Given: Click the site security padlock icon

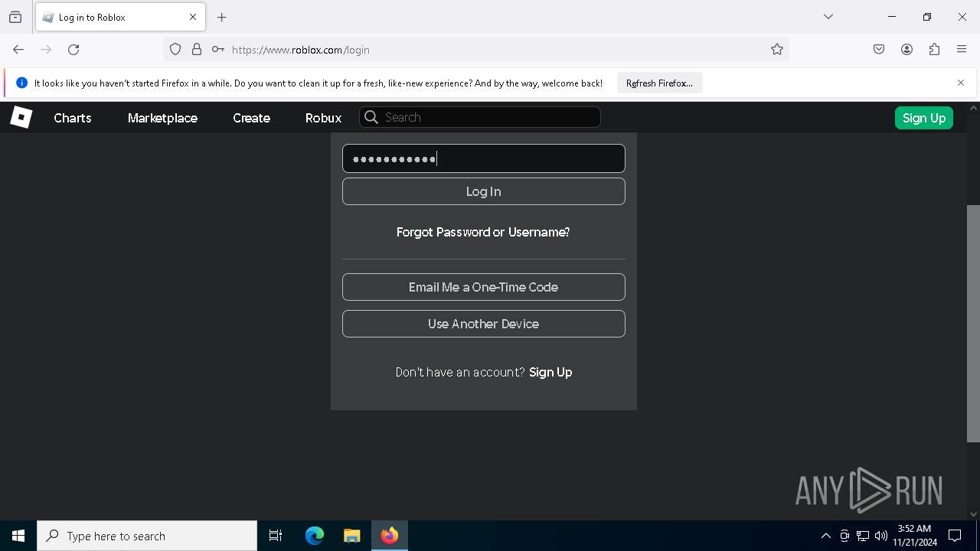Looking at the screenshot, I should (x=197, y=50).
